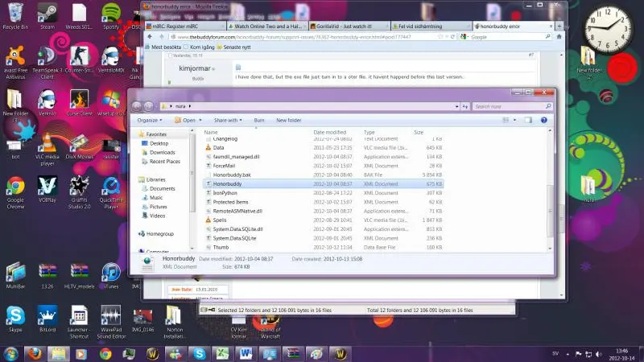Open Word from the taskbar
The height and width of the screenshot is (362, 644).
coord(246,354)
